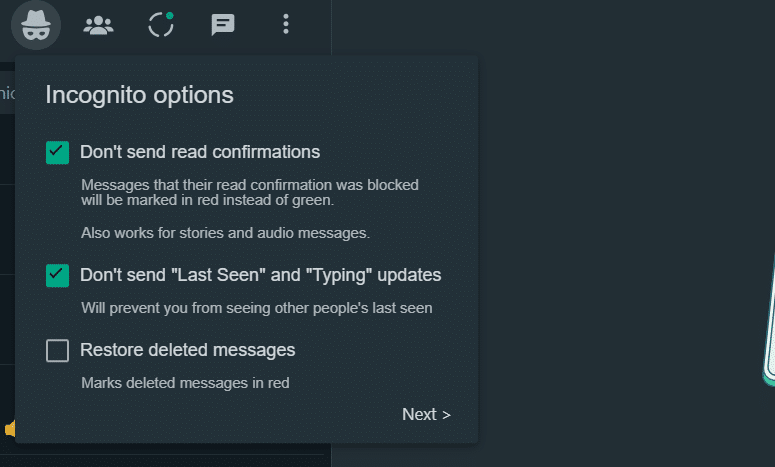The width and height of the screenshot is (775, 467).
Task: Uncheck the read confirmations checkbox
Action: pos(57,152)
